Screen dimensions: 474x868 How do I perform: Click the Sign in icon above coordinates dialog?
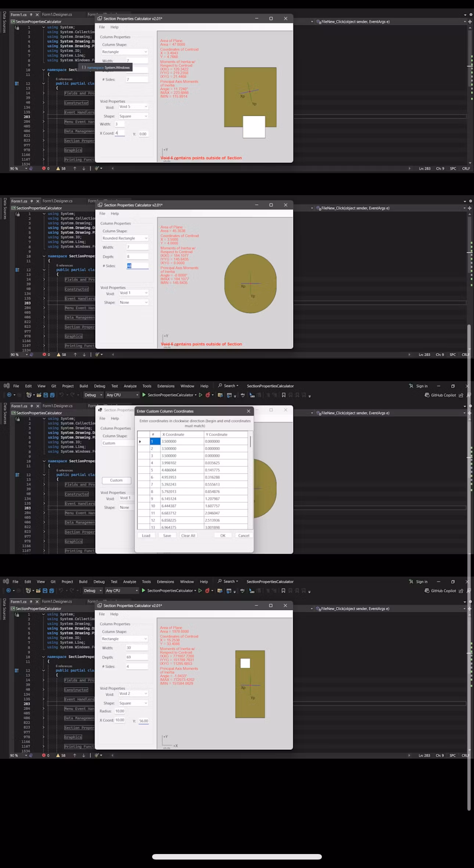click(411, 386)
